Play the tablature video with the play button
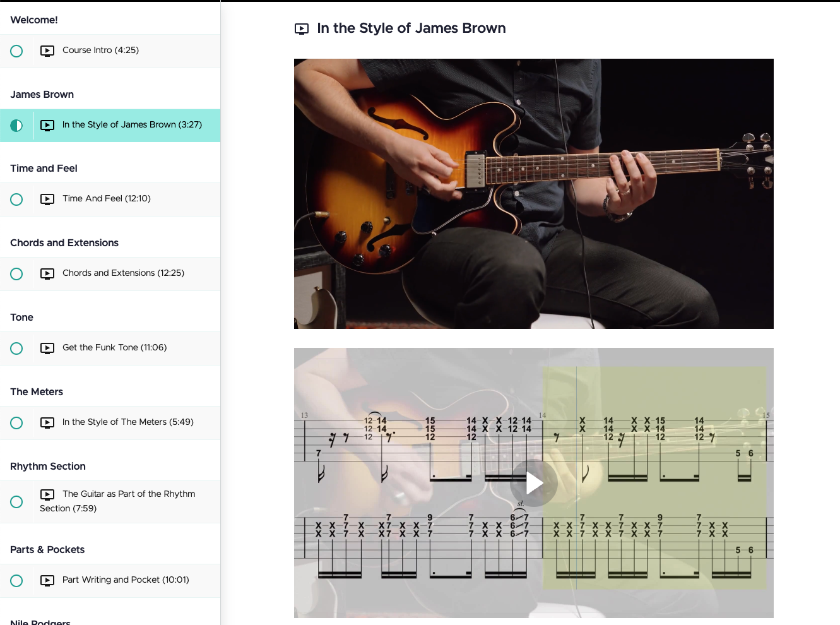This screenshot has width=840, height=625. [534, 484]
